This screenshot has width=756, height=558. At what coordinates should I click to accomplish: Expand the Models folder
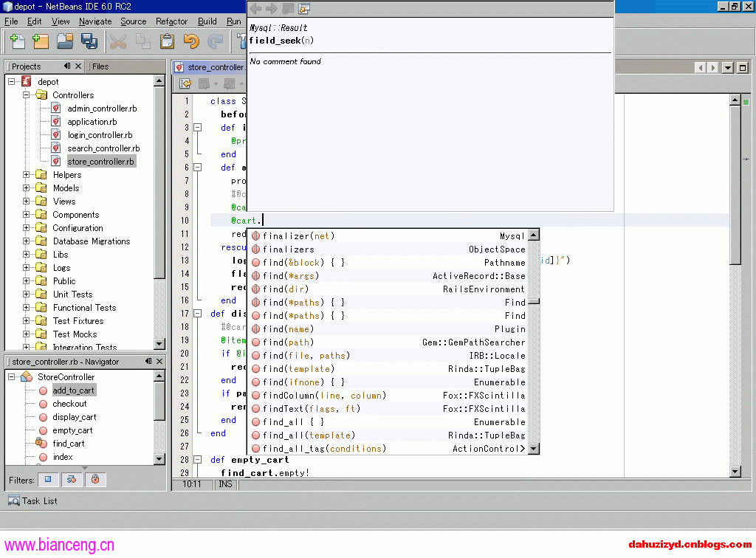click(x=27, y=188)
